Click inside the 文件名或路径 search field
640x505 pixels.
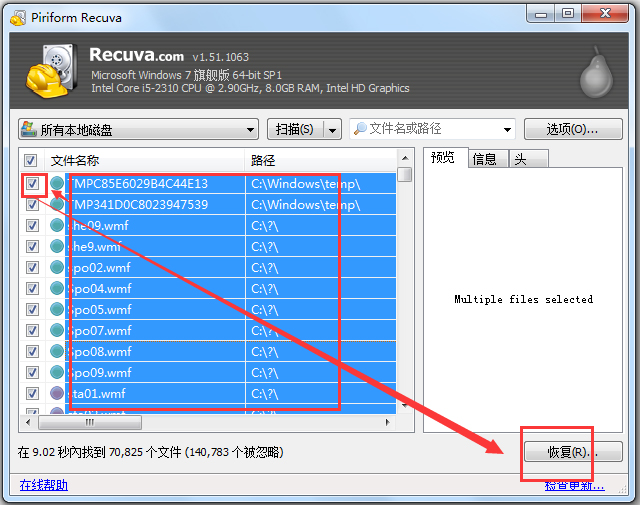point(433,129)
